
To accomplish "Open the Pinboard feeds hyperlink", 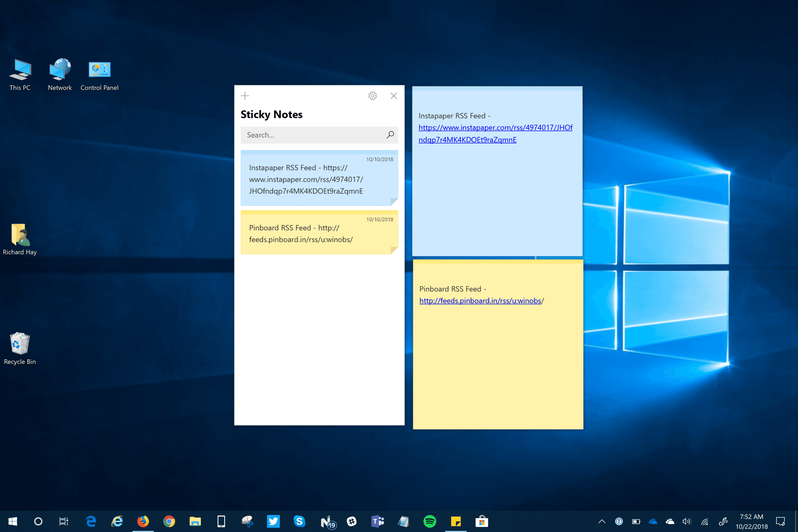I will [x=480, y=301].
